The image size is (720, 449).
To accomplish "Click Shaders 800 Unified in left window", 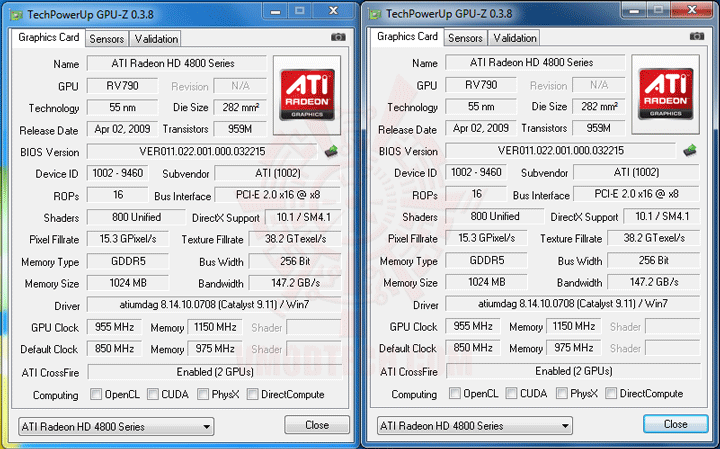I will coord(136,218).
